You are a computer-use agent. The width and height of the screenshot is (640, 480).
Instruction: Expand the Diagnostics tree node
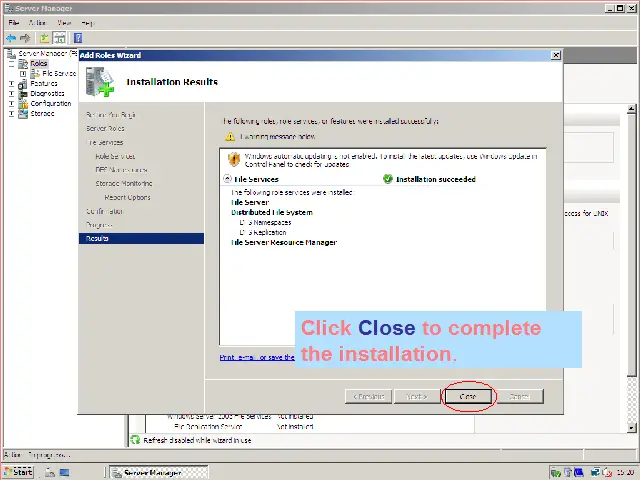(11, 94)
